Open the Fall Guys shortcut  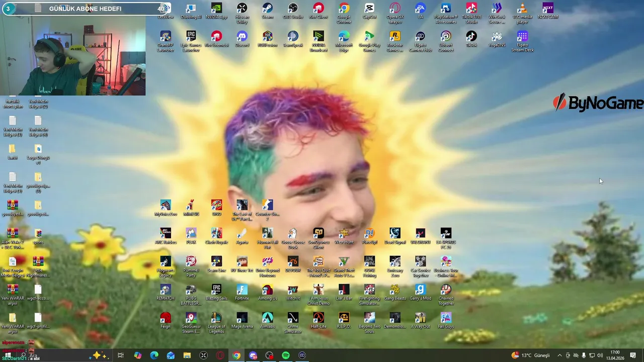coord(446,321)
